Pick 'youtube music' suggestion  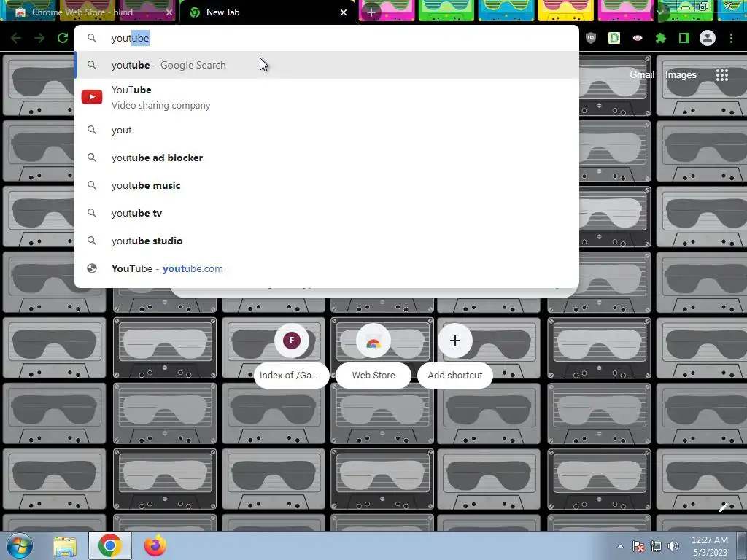coord(327,185)
